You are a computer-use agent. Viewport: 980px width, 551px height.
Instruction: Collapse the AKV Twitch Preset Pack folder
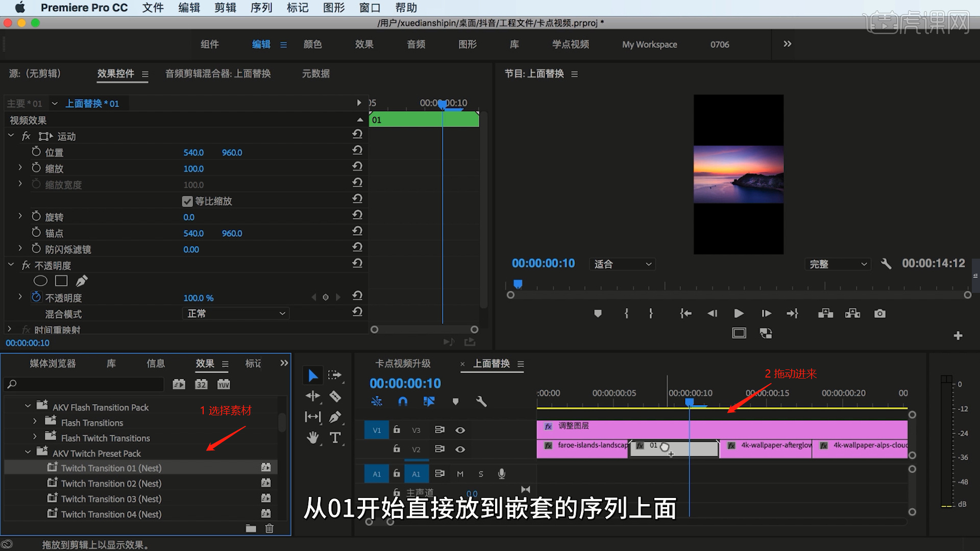(x=28, y=452)
